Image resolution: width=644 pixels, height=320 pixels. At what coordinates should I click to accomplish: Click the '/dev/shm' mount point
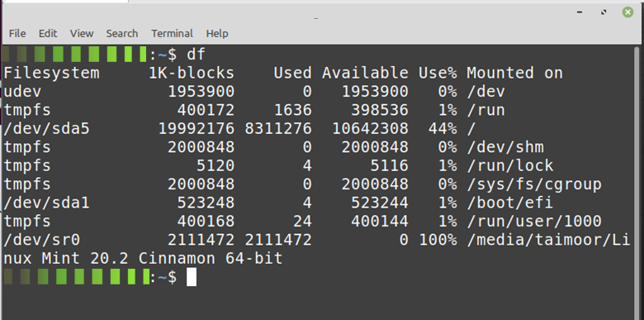tap(505, 147)
